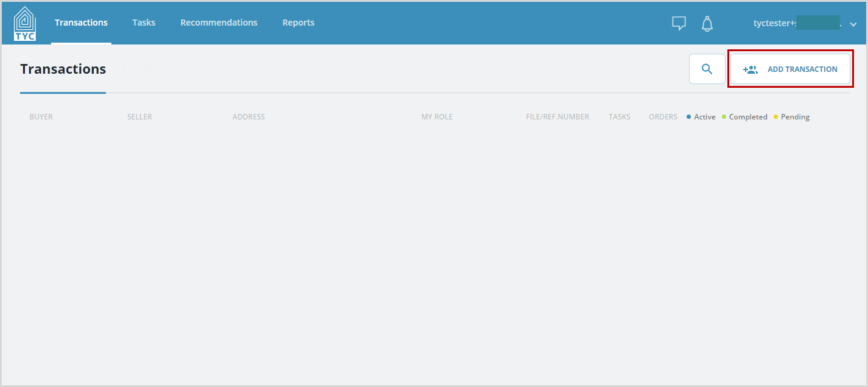Click the My Role column header

tap(436, 117)
